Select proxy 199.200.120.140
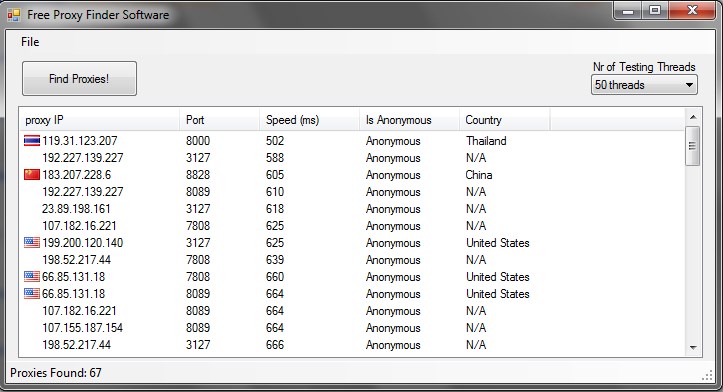Viewport: 723px width, 392px height. 83,243
